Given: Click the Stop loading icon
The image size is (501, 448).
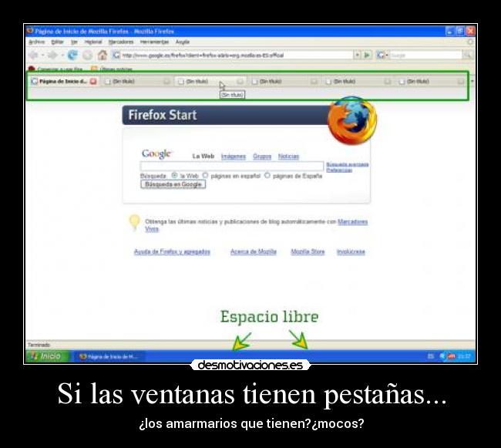Looking at the screenshot, I should tap(87, 55).
